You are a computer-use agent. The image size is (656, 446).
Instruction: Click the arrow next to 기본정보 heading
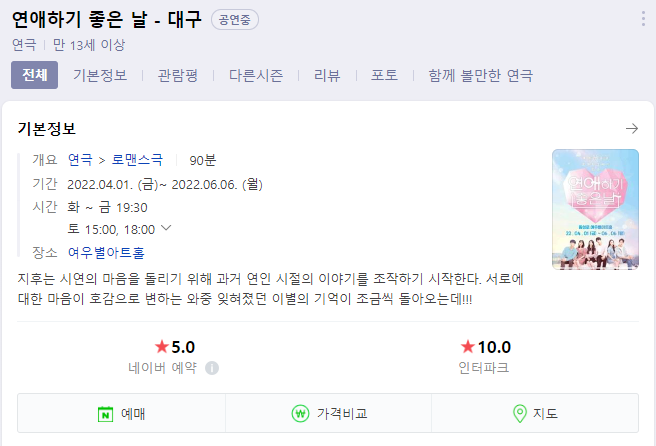tap(632, 128)
